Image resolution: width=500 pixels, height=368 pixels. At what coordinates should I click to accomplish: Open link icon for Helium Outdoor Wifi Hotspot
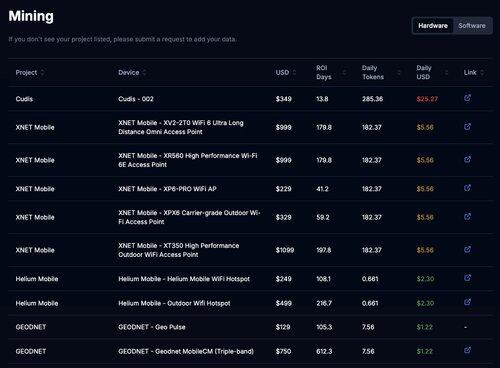pos(467,302)
